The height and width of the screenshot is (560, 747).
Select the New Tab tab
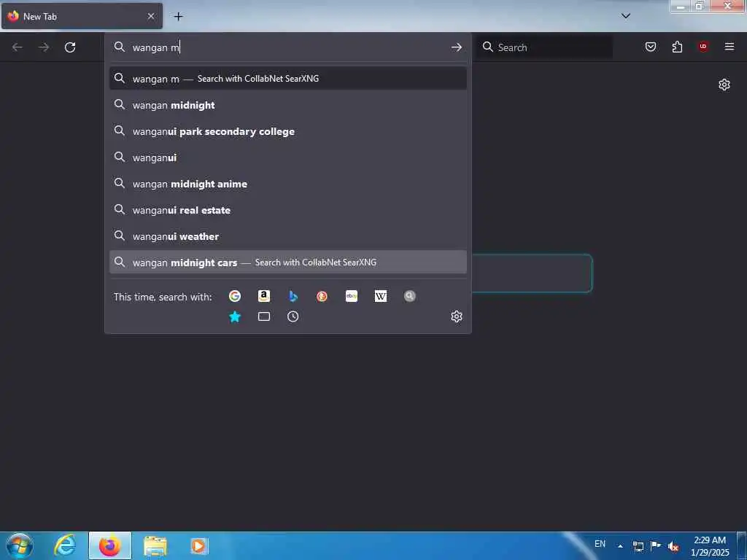tap(82, 16)
